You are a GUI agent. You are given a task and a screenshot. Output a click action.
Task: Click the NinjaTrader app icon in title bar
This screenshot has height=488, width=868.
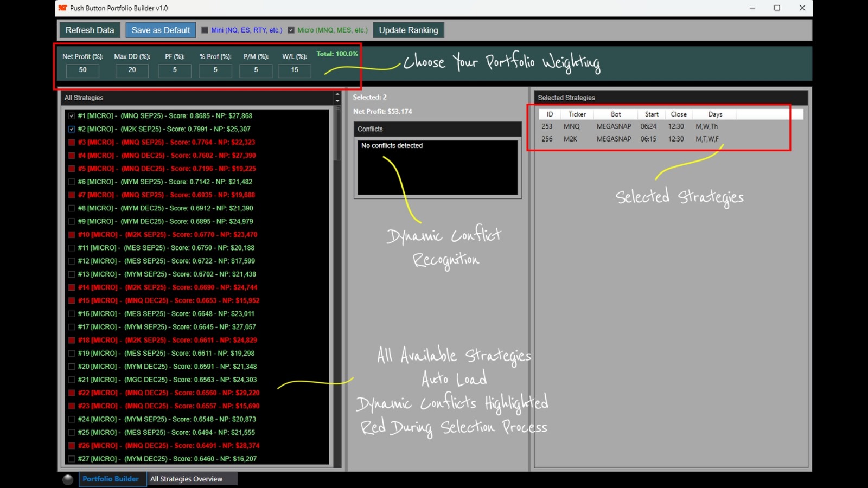click(62, 8)
